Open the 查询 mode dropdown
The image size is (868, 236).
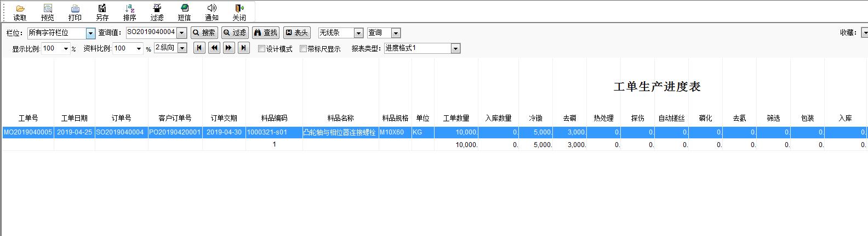tap(396, 33)
